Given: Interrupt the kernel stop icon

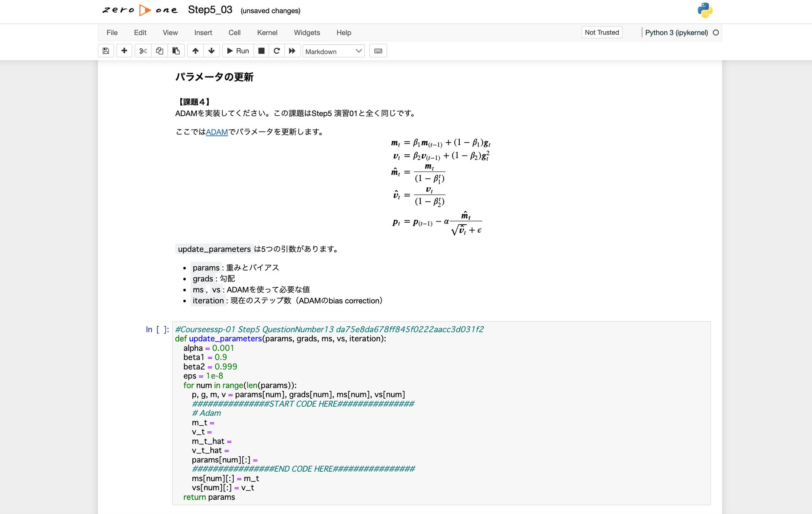Looking at the screenshot, I should (x=261, y=51).
